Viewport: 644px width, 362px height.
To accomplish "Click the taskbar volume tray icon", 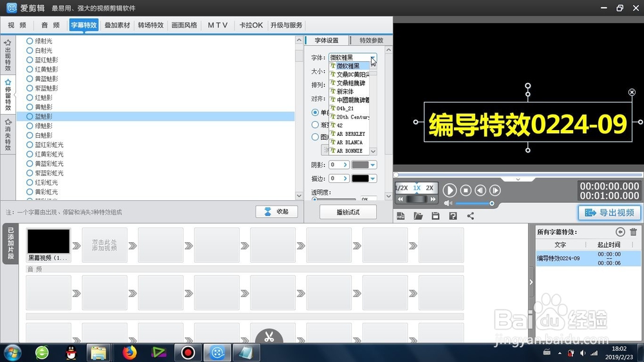I will pos(583,353).
